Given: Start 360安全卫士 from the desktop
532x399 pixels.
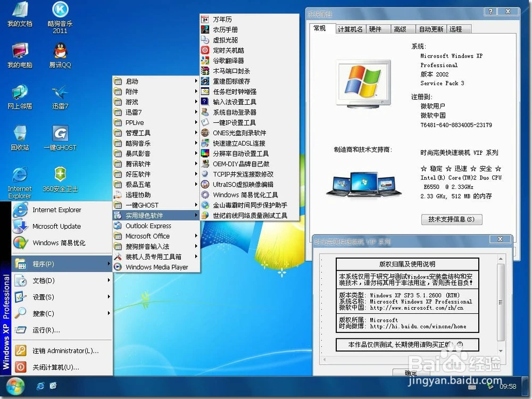Looking at the screenshot, I should (x=60, y=176).
